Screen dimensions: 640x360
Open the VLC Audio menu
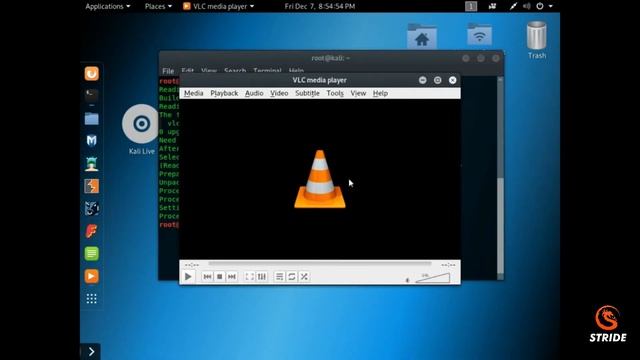pyautogui.click(x=254, y=93)
